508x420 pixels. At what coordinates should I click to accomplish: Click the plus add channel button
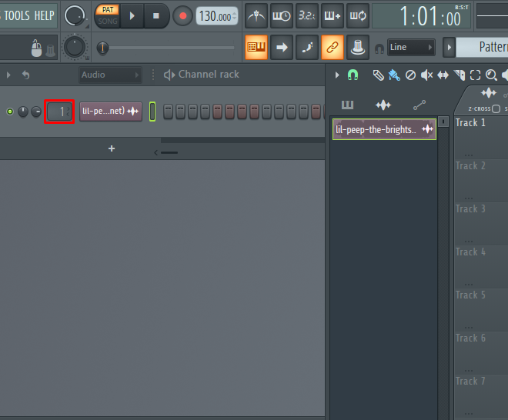click(x=112, y=148)
